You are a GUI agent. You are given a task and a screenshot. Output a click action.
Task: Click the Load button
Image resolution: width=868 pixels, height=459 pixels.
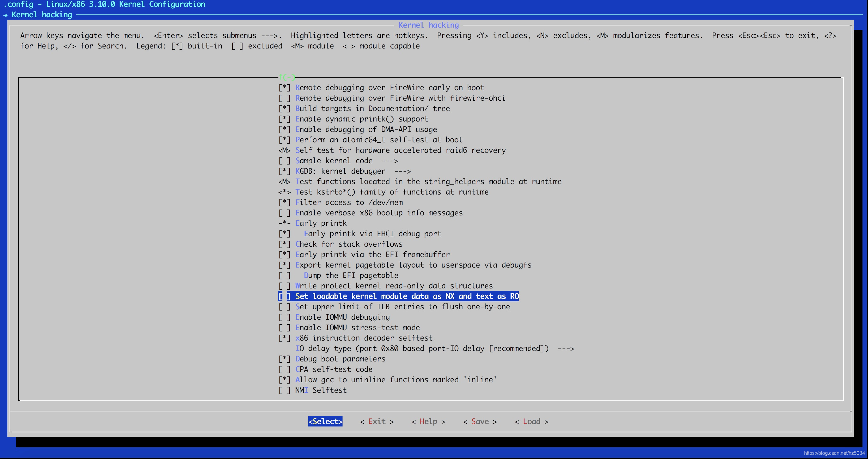point(531,422)
